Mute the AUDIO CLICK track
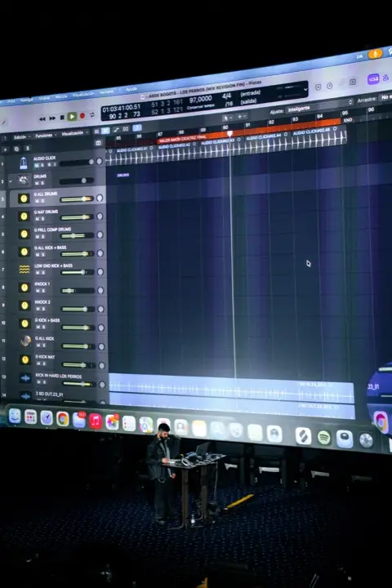392x588 pixels. 37,165
